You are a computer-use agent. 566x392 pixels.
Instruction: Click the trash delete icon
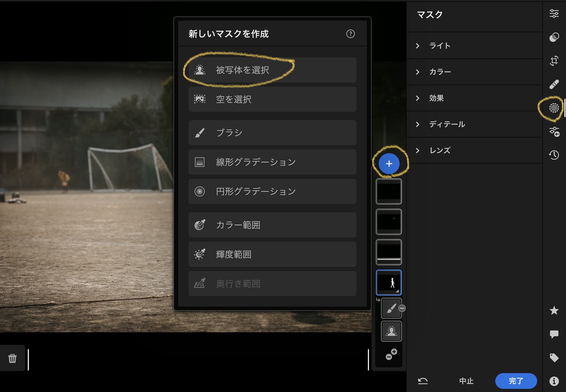click(12, 358)
